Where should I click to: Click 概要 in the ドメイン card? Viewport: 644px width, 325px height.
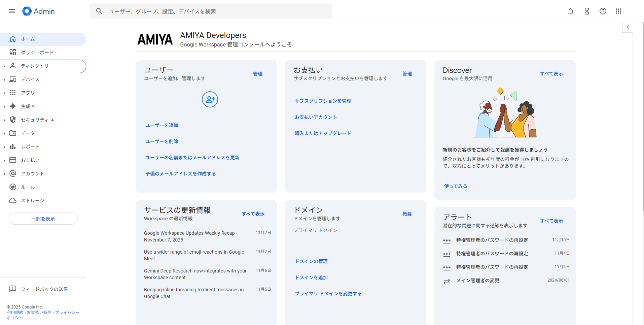(x=407, y=214)
